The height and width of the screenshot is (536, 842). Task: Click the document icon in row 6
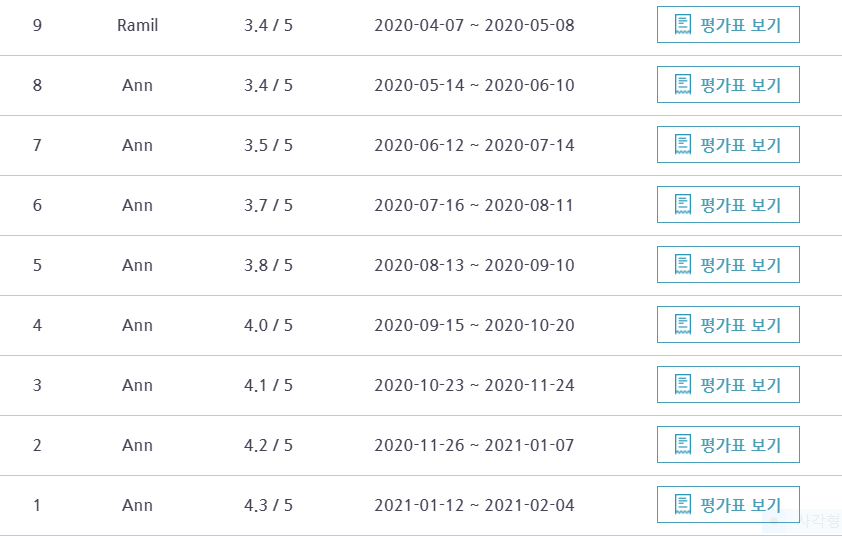click(x=683, y=205)
